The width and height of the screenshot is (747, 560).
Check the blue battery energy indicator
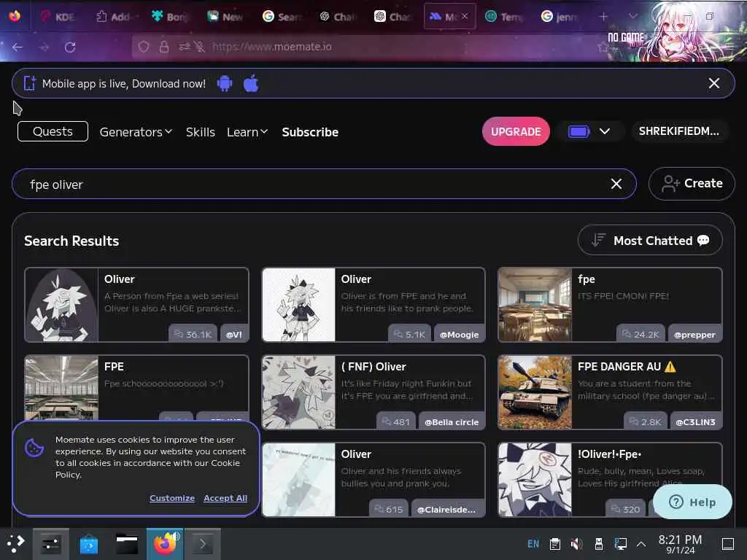pos(578,131)
